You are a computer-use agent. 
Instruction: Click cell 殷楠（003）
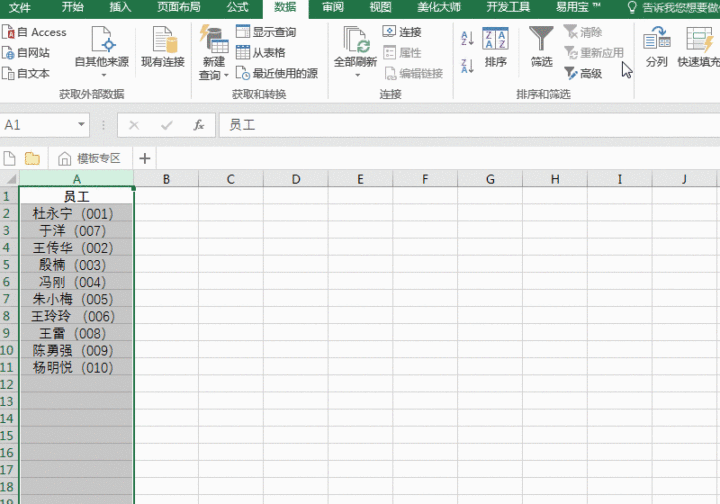coord(77,265)
